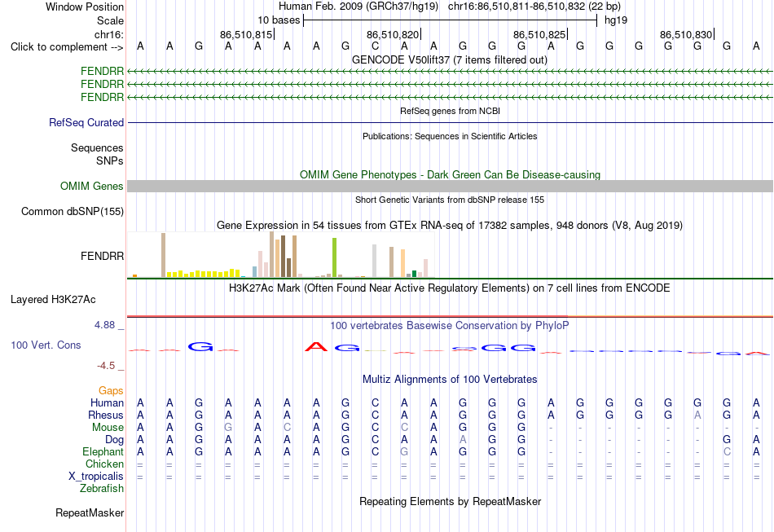This screenshot has width=774, height=532.
Task: Click the faded A in the Dog row
Action: 463,440
